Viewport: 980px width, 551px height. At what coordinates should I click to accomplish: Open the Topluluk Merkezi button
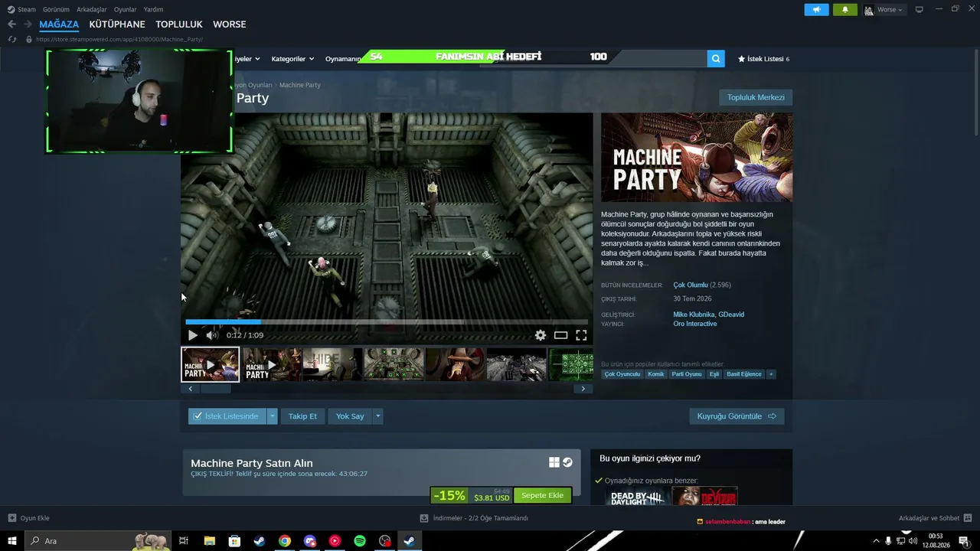coord(756,97)
